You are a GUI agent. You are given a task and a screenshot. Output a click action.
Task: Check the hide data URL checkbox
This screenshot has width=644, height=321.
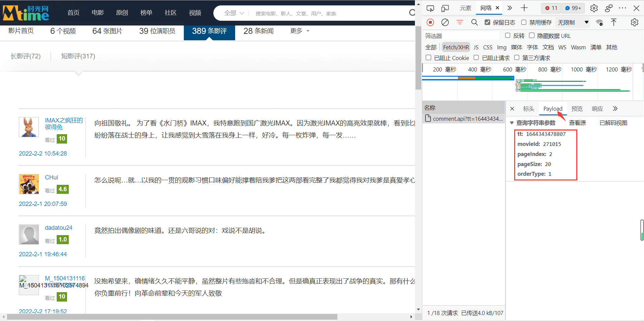(532, 36)
